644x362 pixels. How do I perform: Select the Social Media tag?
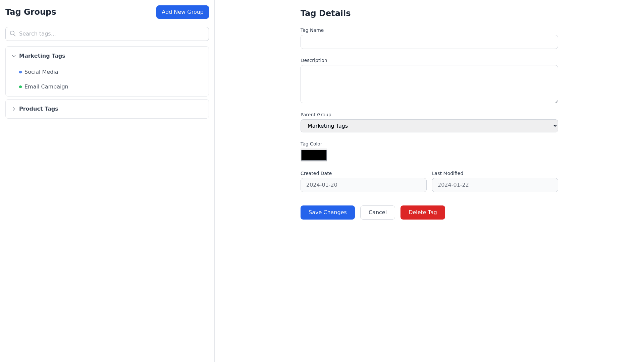click(x=41, y=72)
